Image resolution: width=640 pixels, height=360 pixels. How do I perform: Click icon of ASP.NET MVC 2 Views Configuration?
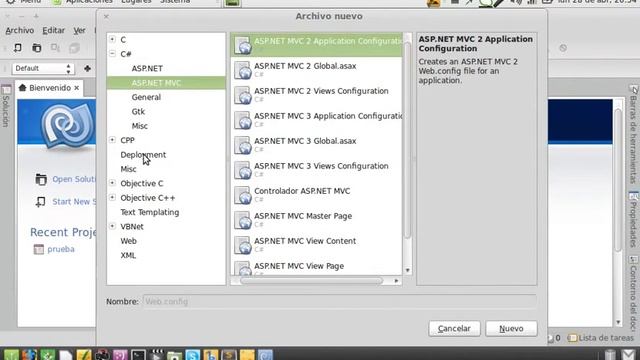point(242,95)
